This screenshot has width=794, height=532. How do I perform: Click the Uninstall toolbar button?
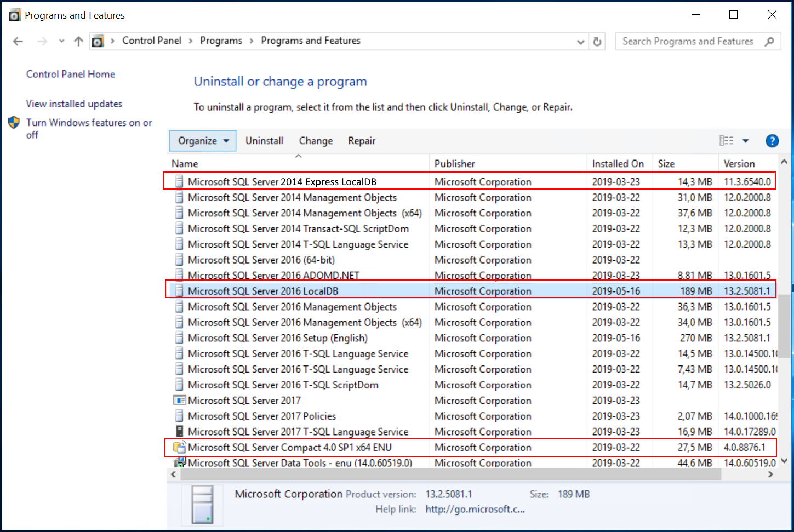(264, 141)
